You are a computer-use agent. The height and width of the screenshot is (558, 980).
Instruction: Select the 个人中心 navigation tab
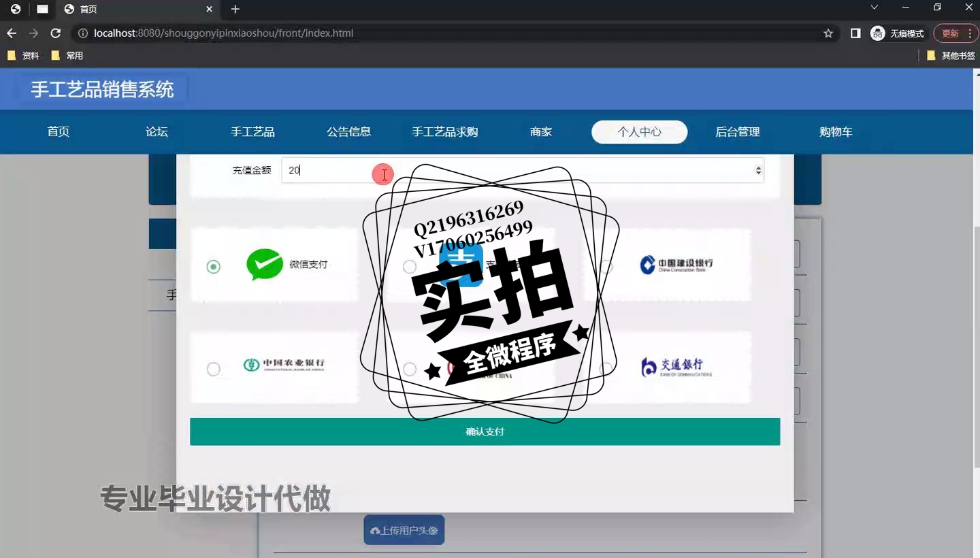pos(639,132)
